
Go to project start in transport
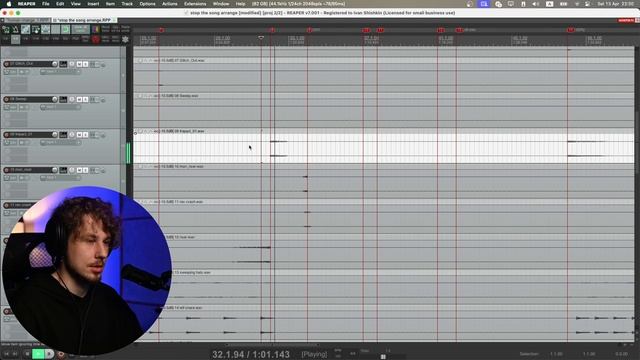click(x=6, y=353)
